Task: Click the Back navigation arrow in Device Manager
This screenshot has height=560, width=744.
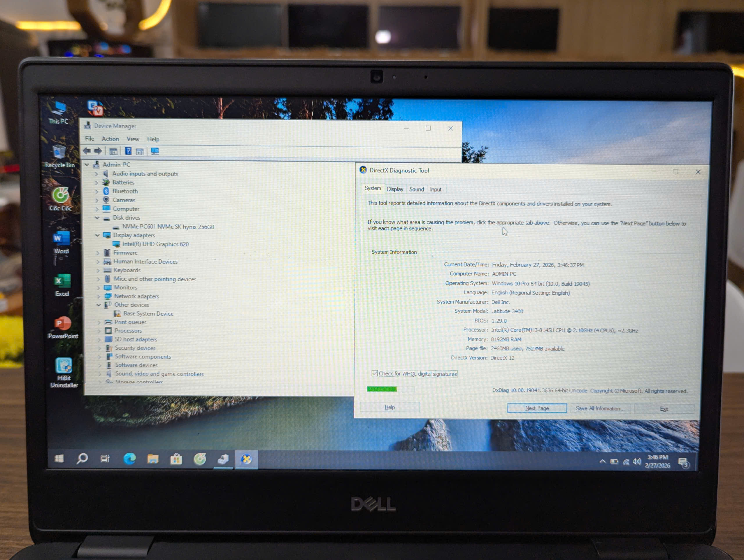Action: (87, 151)
